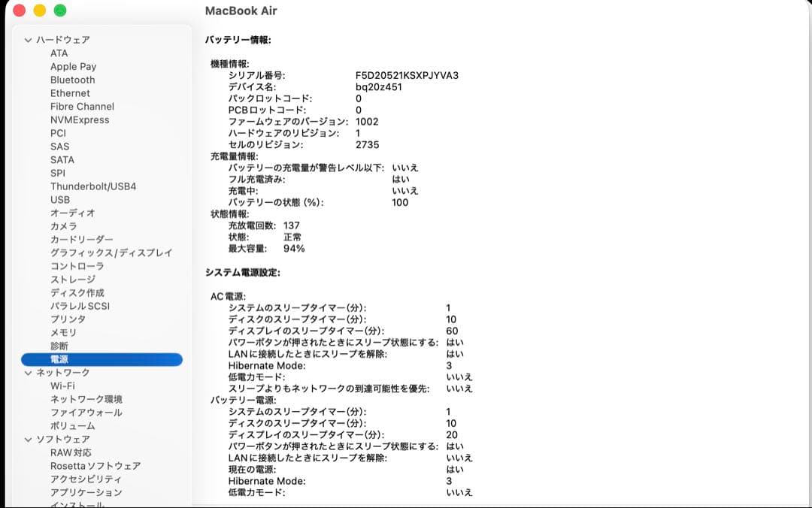
Task: Click cell revision value 2735
Action: [x=367, y=145]
